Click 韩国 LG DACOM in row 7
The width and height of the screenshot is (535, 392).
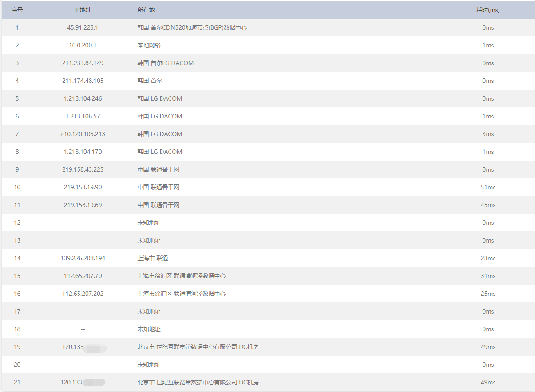160,134
